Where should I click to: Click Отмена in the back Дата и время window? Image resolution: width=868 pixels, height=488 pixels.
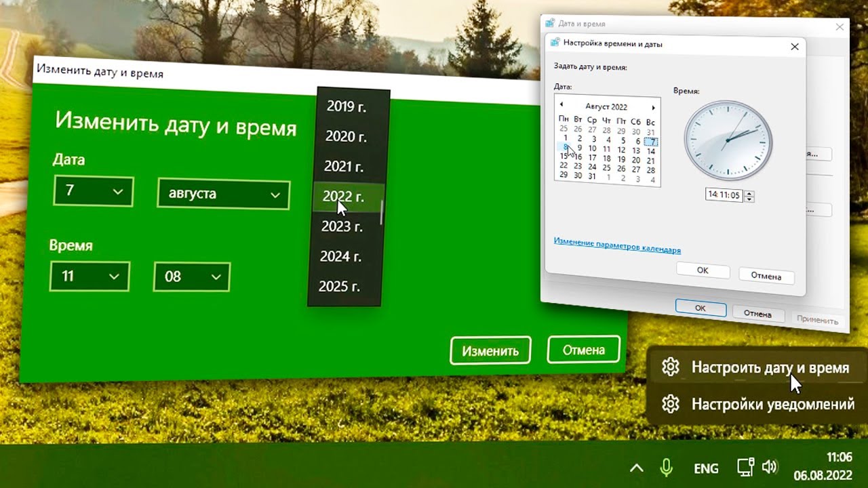point(757,314)
